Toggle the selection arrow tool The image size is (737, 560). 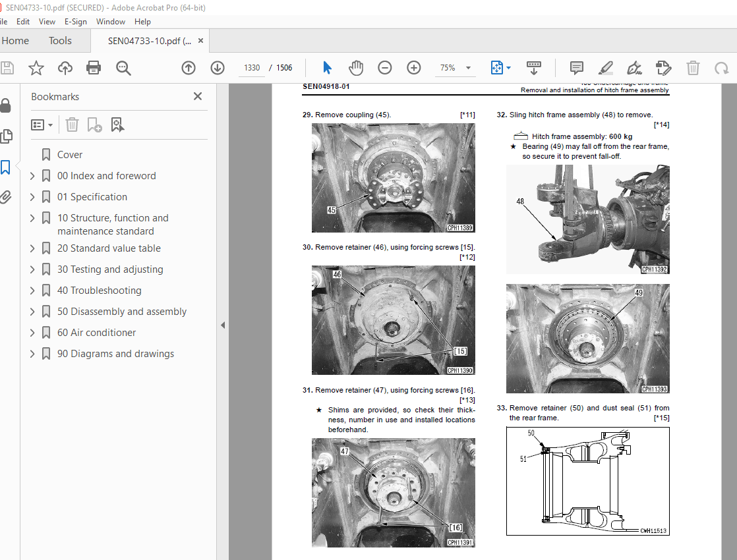pos(326,68)
